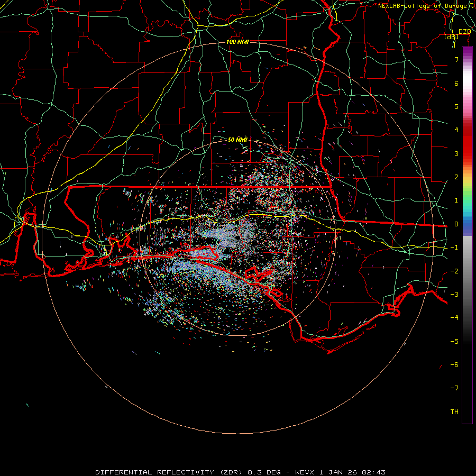Click the 4 value on the color scale
The width and height of the screenshot is (476, 476).
pos(456,130)
